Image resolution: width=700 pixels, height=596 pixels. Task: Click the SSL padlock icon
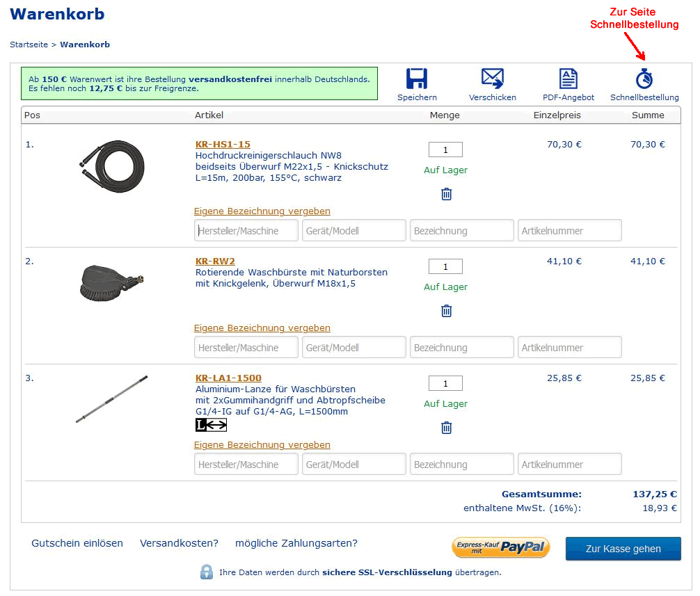(207, 572)
